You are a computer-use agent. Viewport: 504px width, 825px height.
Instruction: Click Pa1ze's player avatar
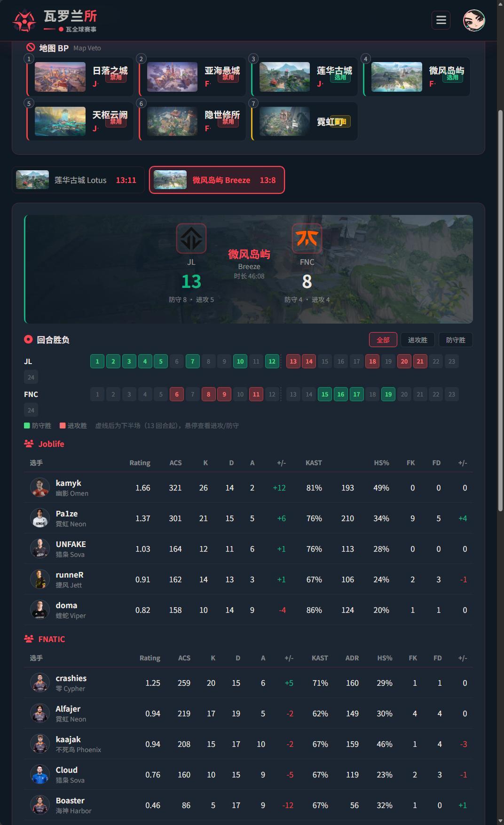(x=40, y=518)
